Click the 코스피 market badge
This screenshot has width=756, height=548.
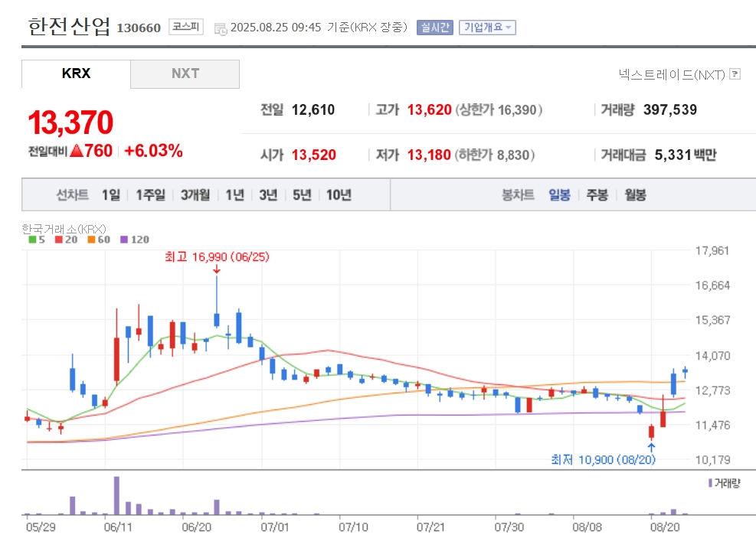186,27
